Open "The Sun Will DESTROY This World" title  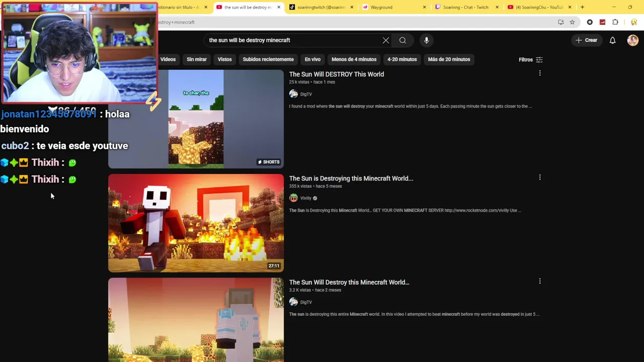point(336,74)
